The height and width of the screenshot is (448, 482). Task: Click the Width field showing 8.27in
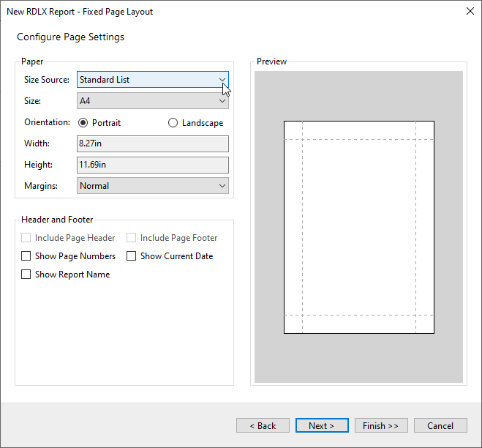152,143
